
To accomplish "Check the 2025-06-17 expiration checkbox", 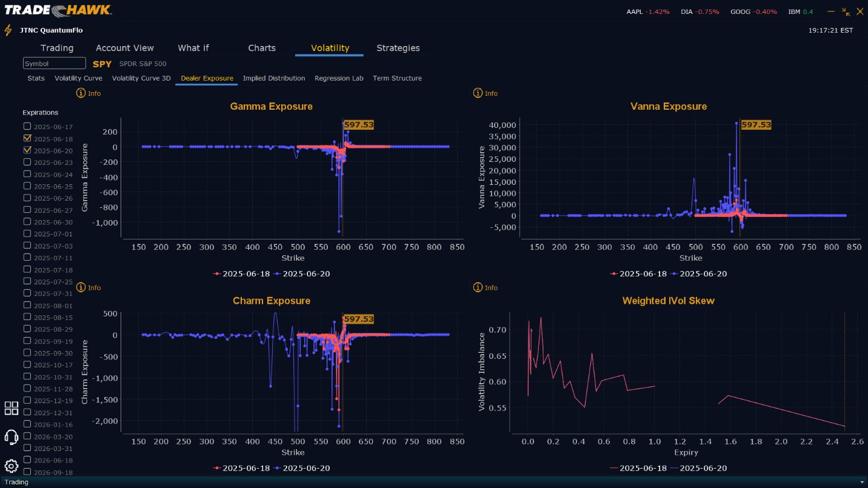I will click(27, 126).
